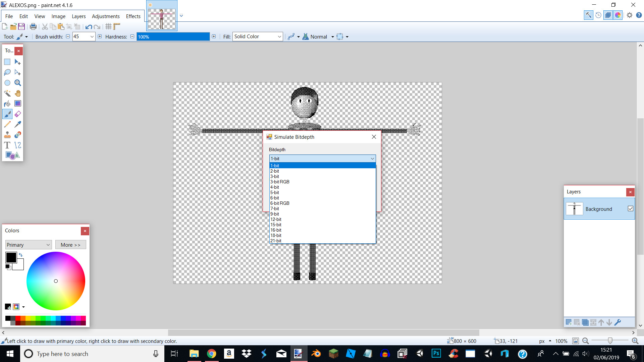Open Layer Properties wrench icon

coord(618,322)
